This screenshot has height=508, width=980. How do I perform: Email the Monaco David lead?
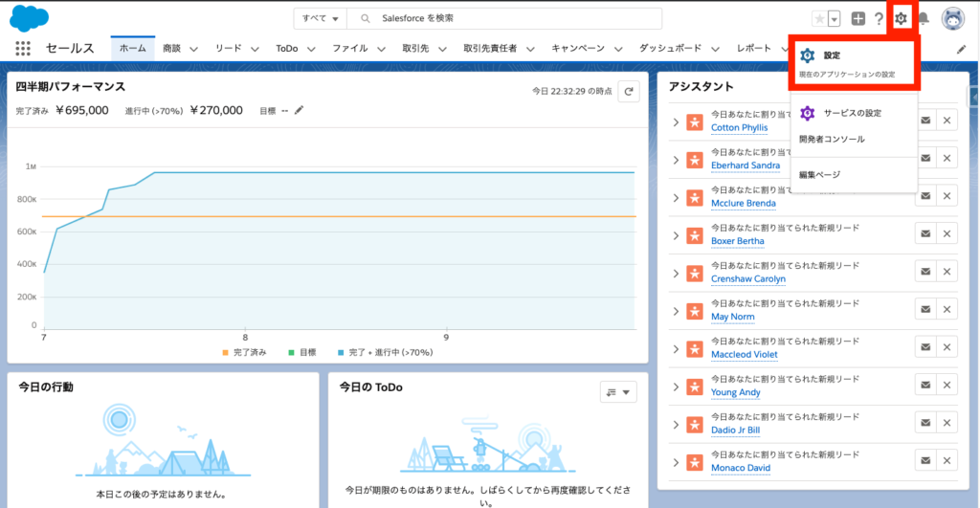coord(925,460)
